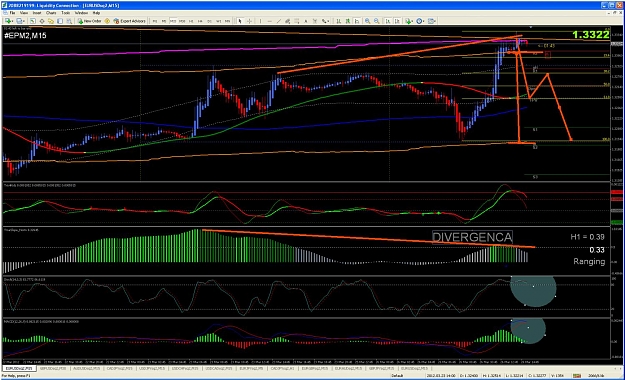Open the Navigator panel icon

[x=51, y=21]
